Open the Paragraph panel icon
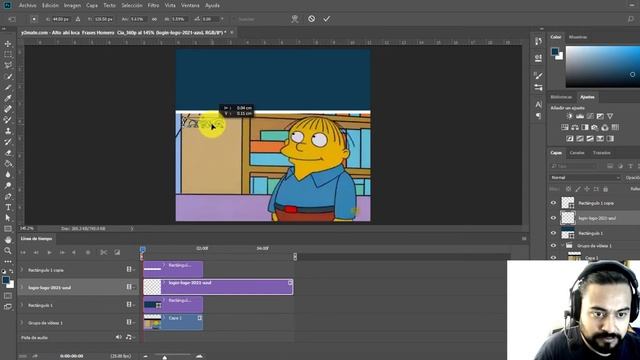 (x=538, y=116)
